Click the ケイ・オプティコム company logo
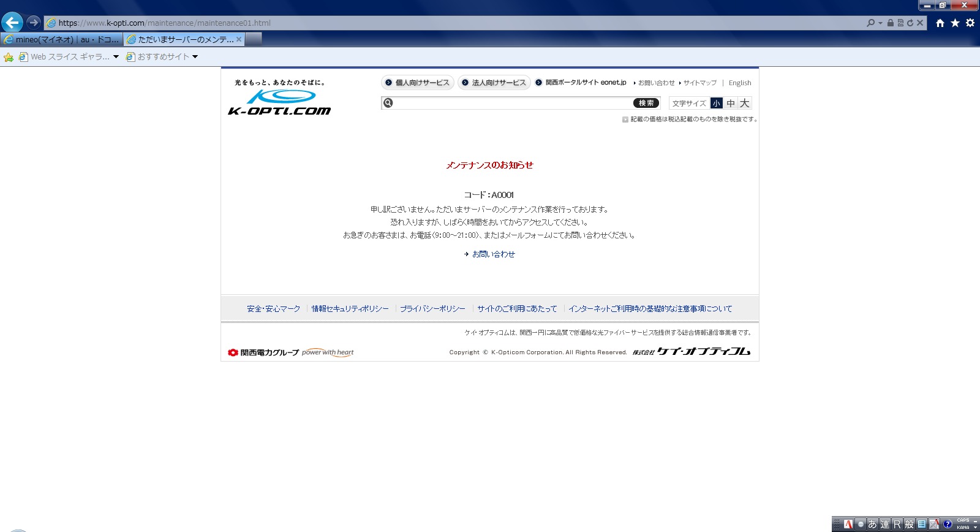 point(692,352)
